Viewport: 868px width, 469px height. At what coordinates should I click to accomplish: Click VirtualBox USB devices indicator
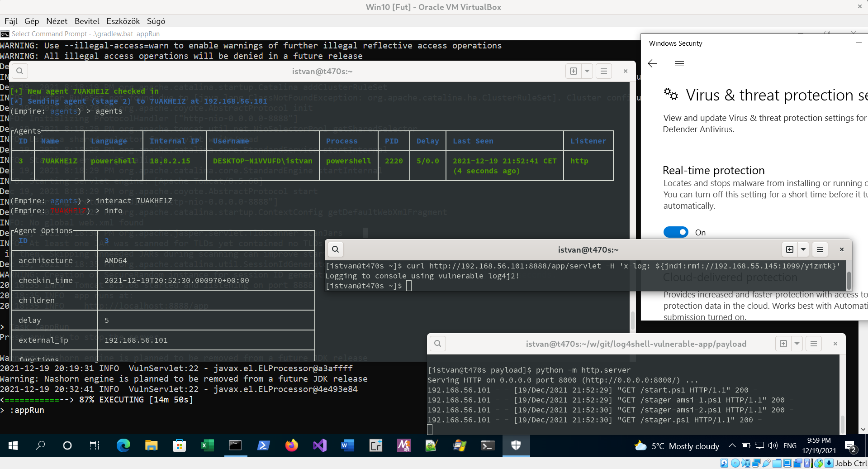[767, 463]
